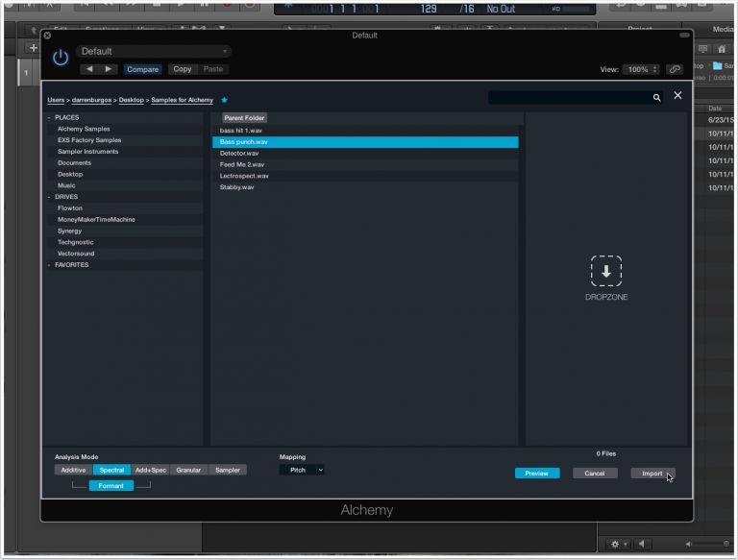Open the Music place
The width and height of the screenshot is (738, 560).
tap(66, 185)
